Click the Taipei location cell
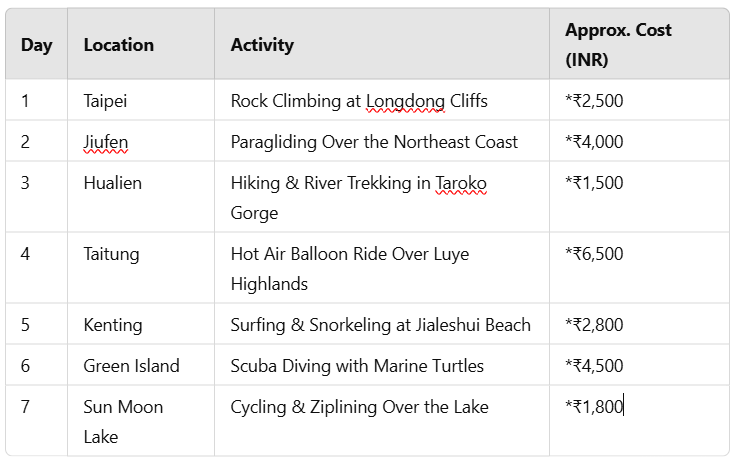This screenshot has height=467, width=734. pos(141,100)
